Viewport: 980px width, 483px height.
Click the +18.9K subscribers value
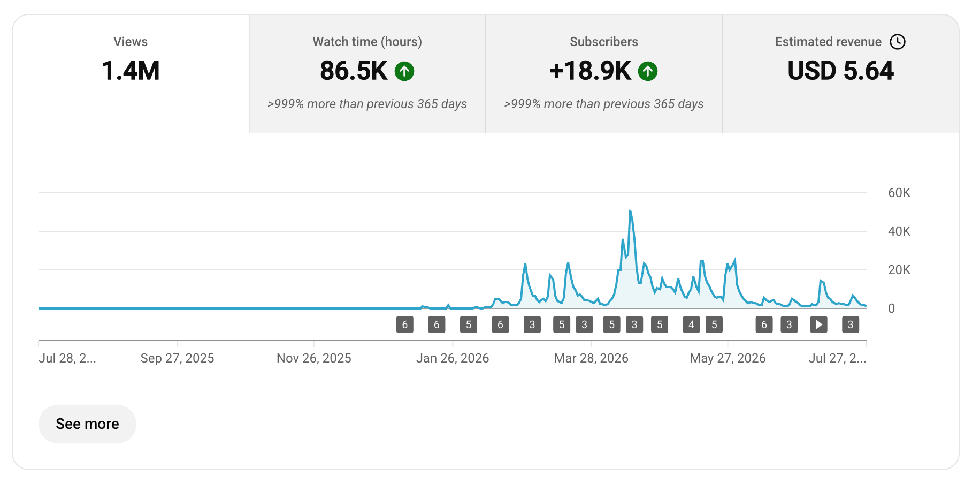[591, 71]
